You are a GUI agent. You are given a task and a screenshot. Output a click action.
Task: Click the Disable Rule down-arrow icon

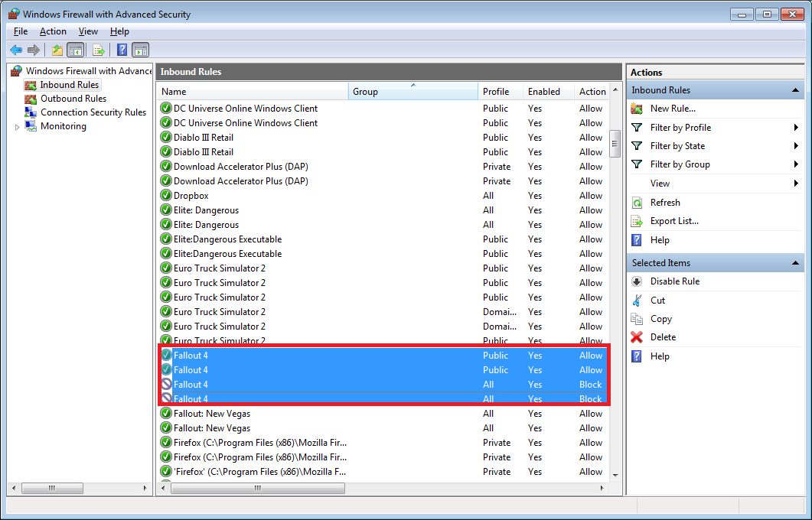[637, 281]
